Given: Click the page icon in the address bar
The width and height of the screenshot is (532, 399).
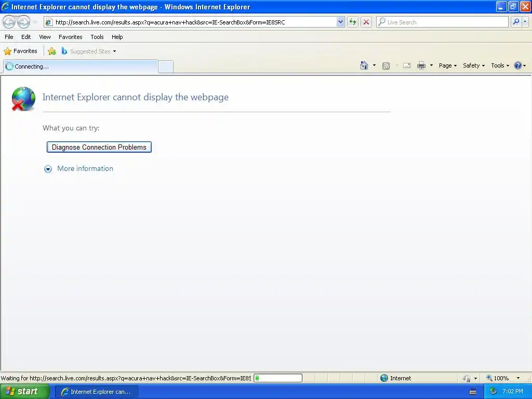Looking at the screenshot, I should tap(49, 22).
